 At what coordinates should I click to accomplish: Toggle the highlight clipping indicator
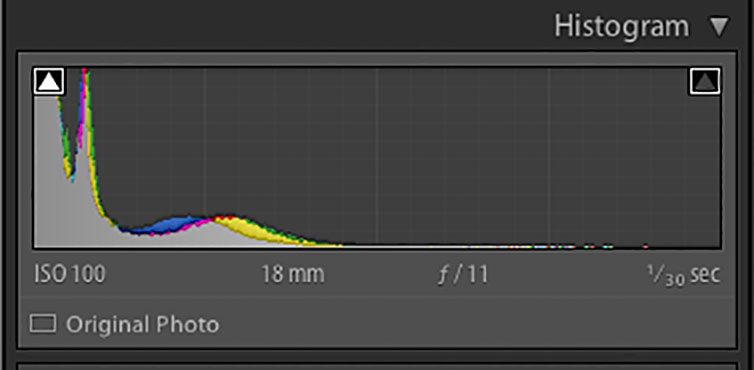pos(705,81)
